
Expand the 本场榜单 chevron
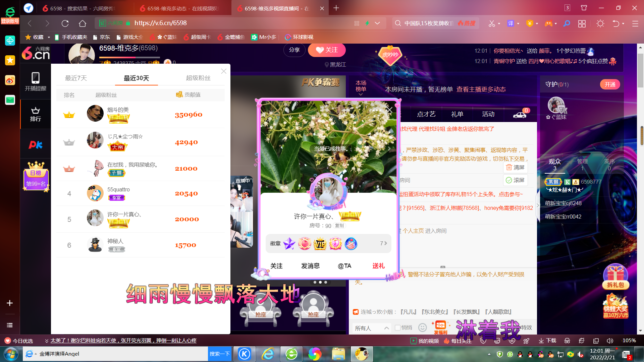361,95
